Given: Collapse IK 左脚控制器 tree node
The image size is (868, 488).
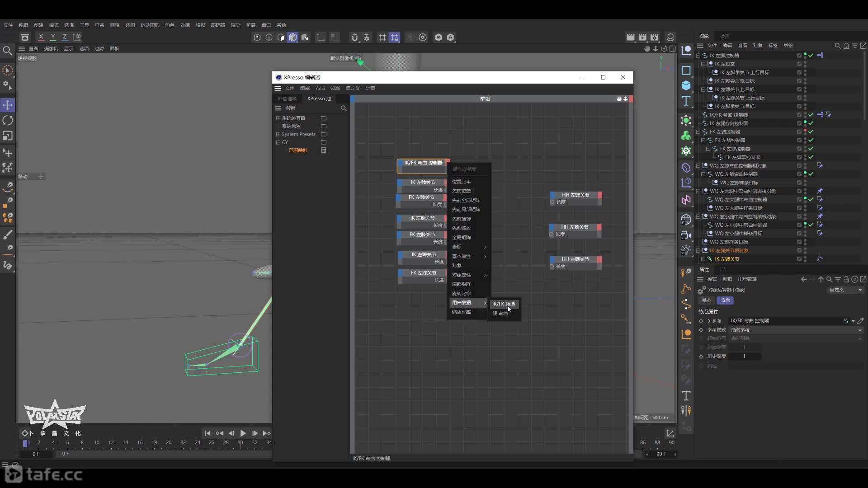Looking at the screenshot, I should [698, 56].
